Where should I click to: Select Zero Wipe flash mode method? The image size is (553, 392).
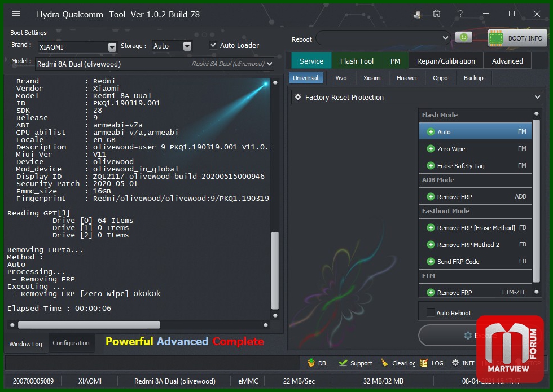475,148
